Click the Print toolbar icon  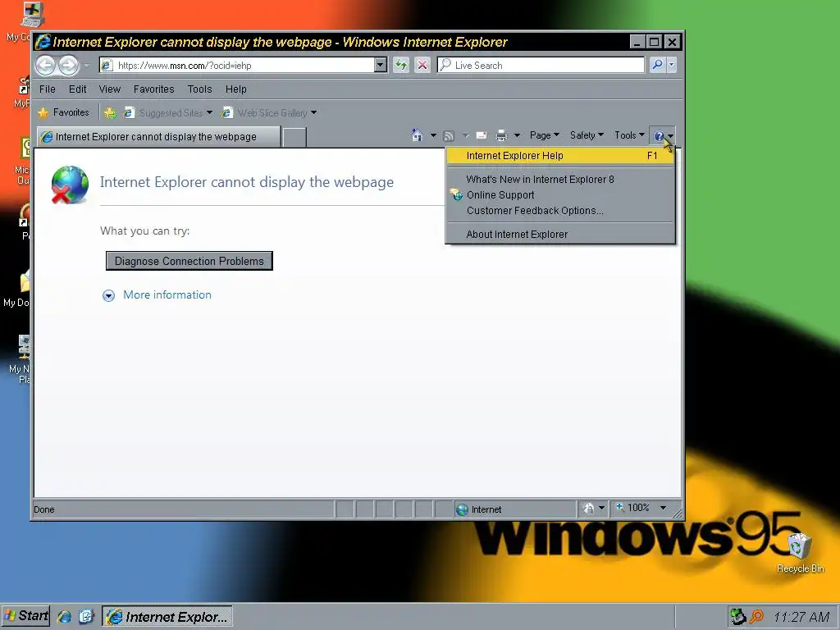pyautogui.click(x=501, y=135)
